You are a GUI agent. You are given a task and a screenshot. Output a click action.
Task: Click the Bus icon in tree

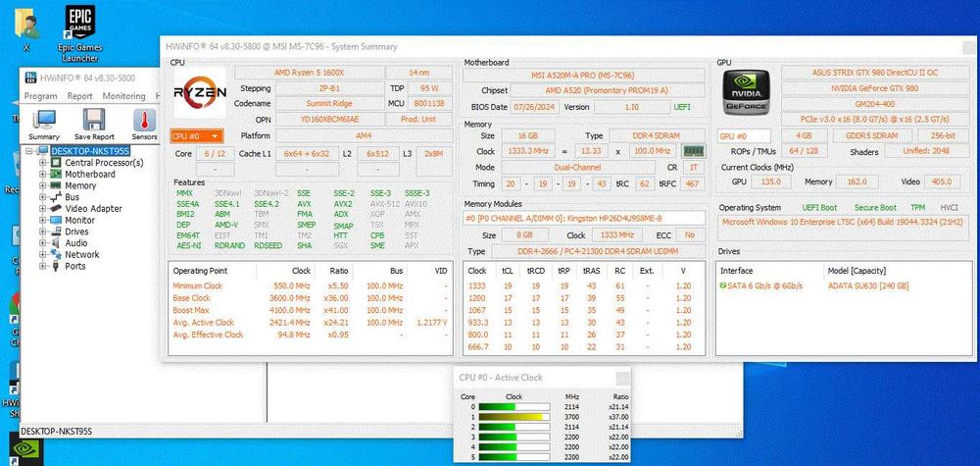[x=55, y=197]
